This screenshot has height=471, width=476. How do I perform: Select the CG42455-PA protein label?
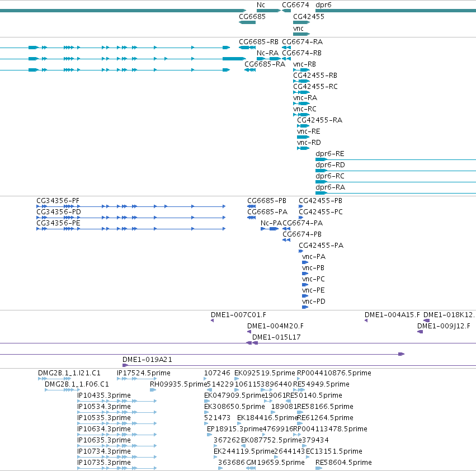click(x=321, y=246)
